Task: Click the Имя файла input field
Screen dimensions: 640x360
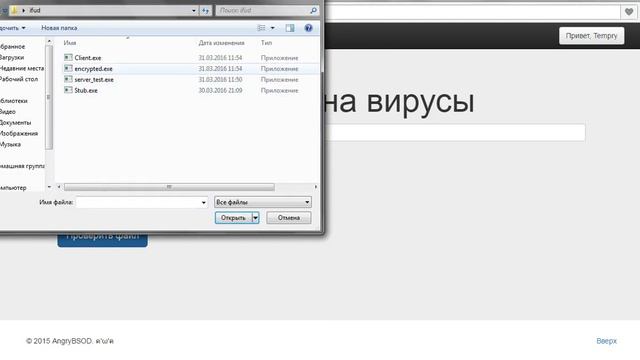Action: tap(138, 202)
